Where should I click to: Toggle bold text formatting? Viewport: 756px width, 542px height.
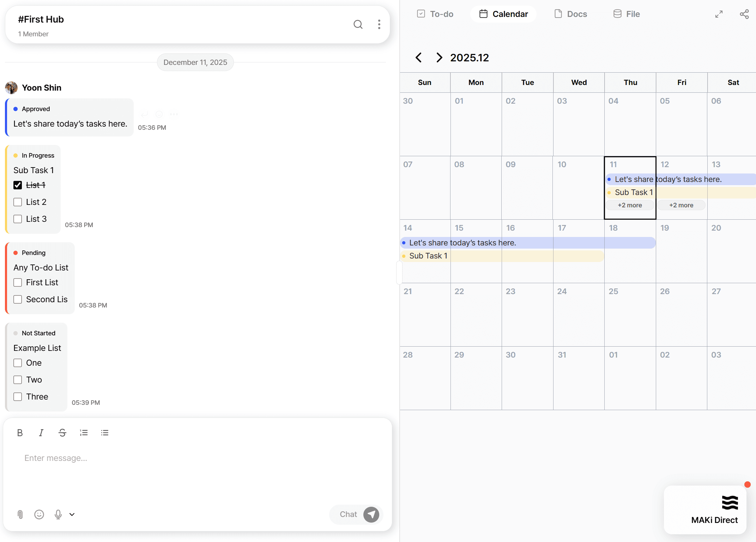coord(20,433)
